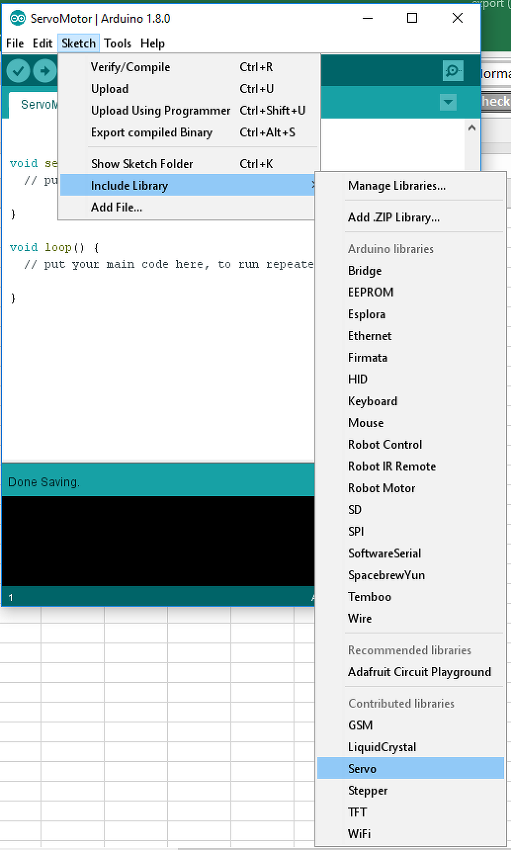
Task: Select Show Sketch Folder
Action: coord(189,164)
